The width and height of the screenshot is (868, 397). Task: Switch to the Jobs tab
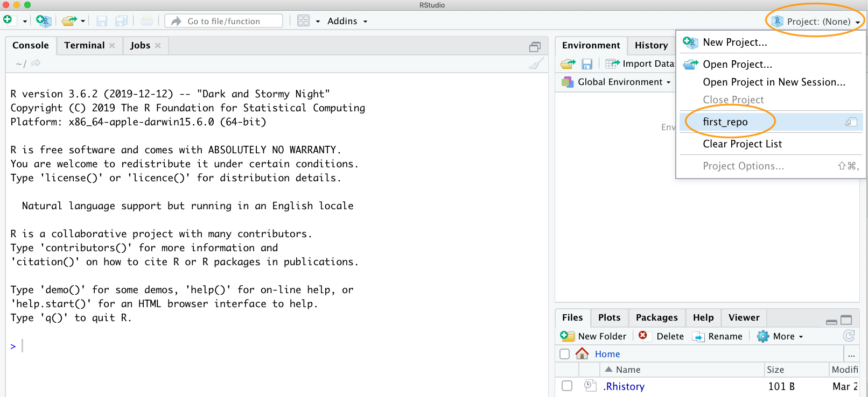click(x=140, y=45)
